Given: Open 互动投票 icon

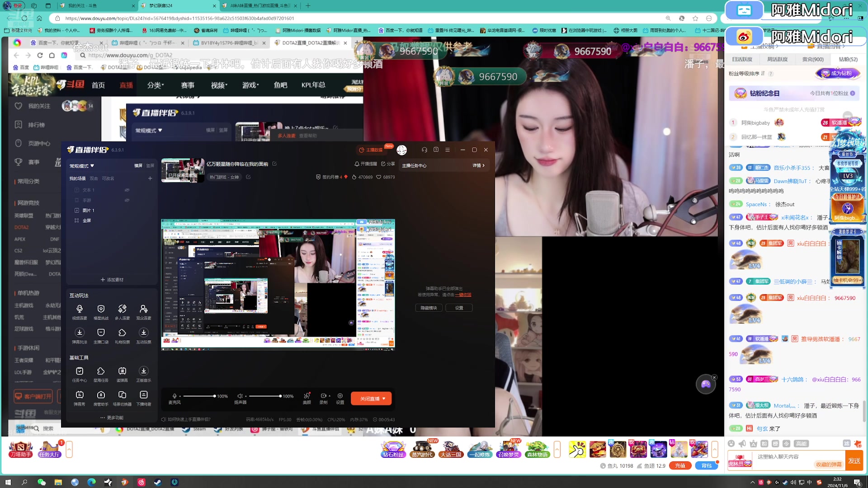Looking at the screenshot, I should tap(144, 335).
